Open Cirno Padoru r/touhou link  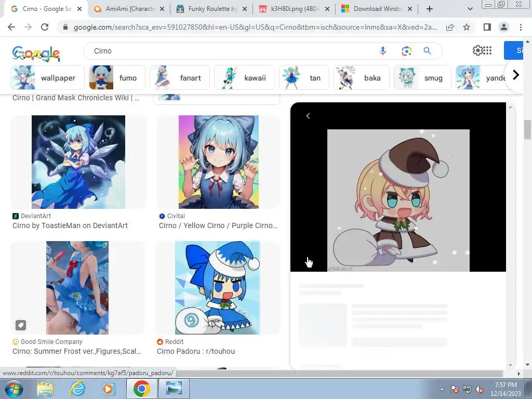pyautogui.click(x=196, y=352)
